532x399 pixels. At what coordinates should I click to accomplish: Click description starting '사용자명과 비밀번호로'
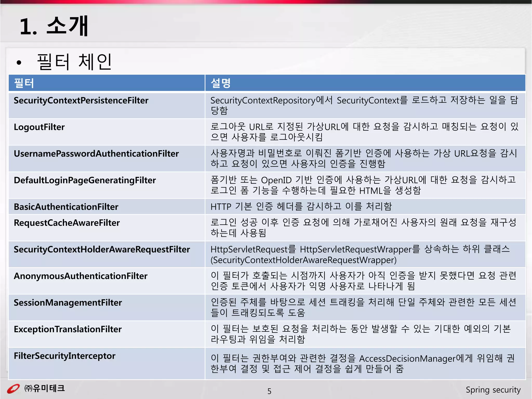point(365,159)
